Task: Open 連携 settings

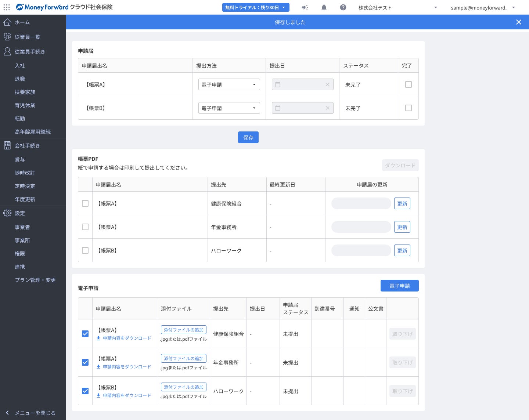Action: pos(20,267)
